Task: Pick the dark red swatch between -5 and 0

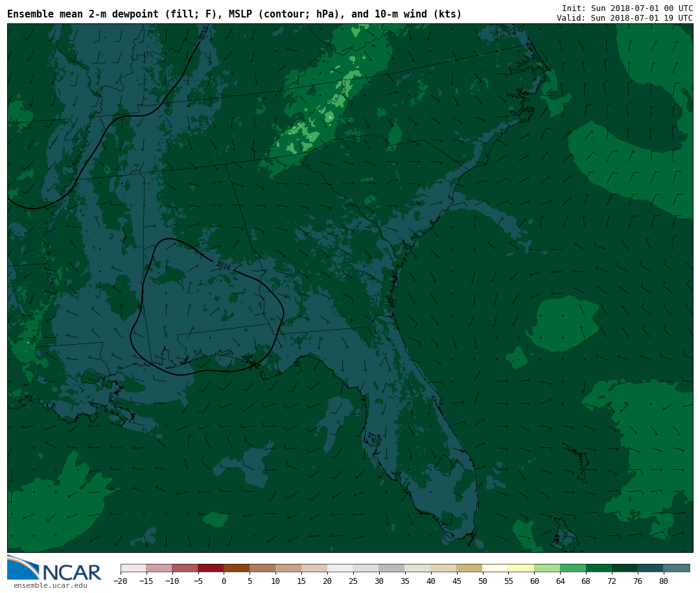Action: click(x=211, y=568)
